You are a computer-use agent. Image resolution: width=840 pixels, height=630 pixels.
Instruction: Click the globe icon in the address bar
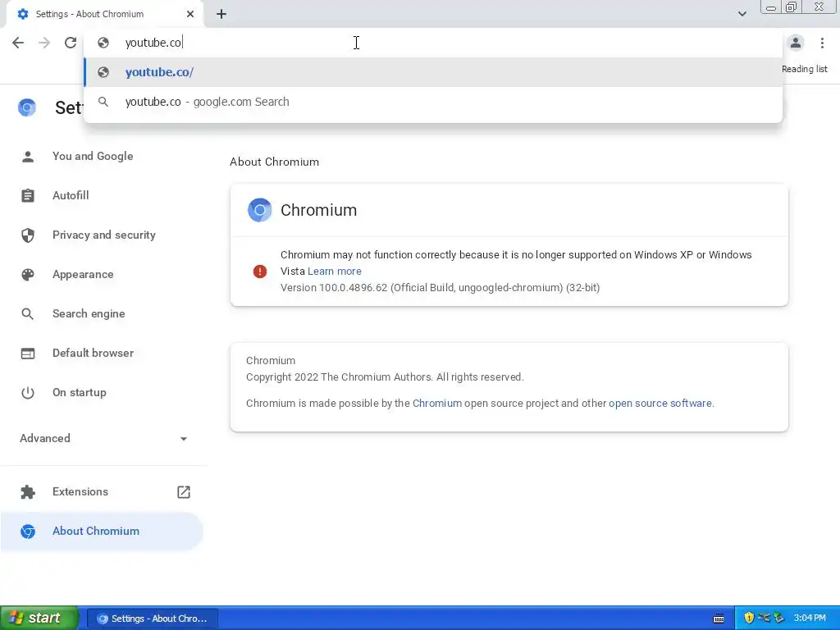tap(103, 43)
